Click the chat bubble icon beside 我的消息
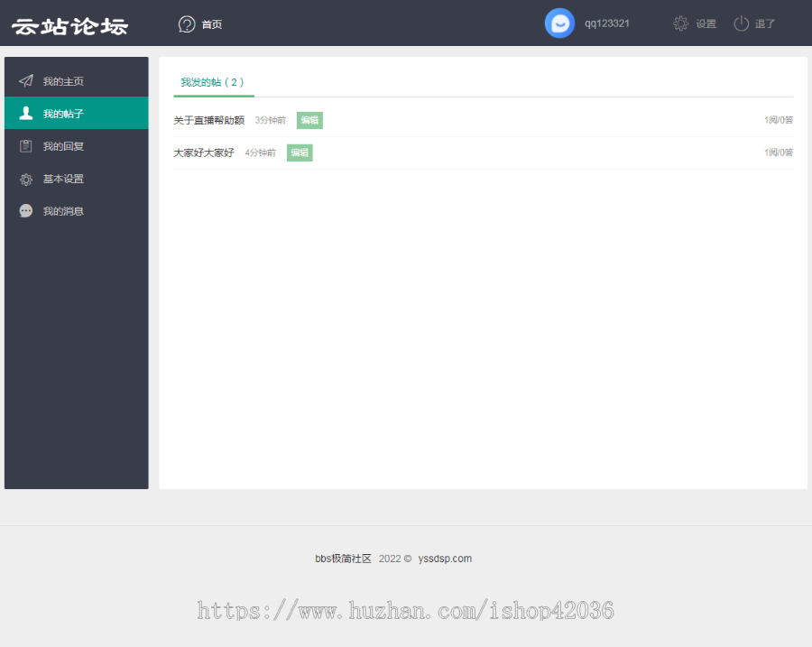Image resolution: width=812 pixels, height=647 pixels. click(26, 211)
